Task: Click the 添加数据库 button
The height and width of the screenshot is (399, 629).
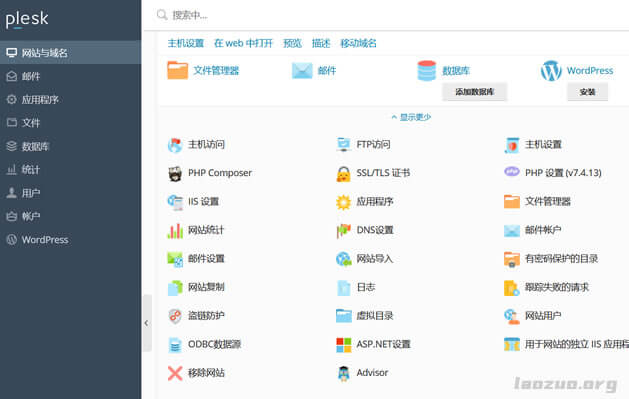Action: click(x=475, y=92)
